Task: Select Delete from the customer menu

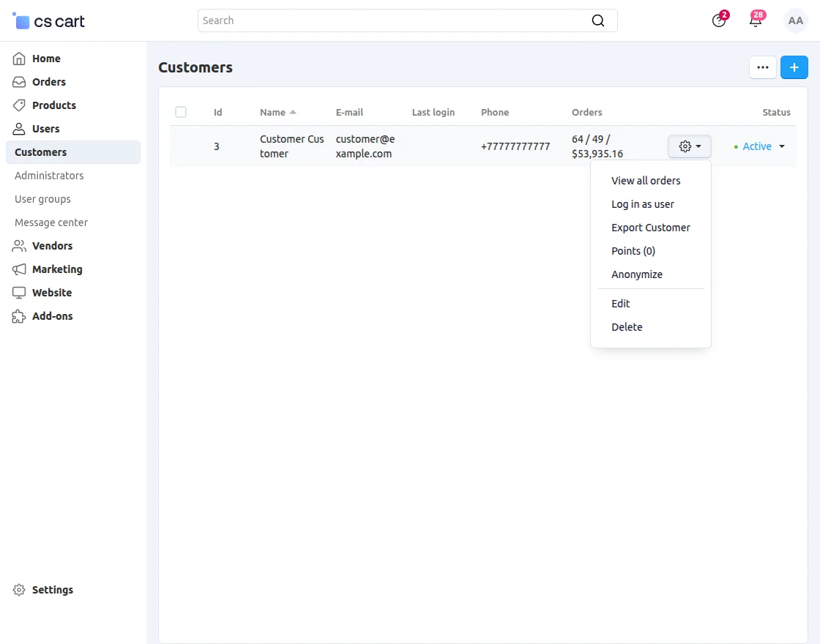Action: tap(627, 327)
